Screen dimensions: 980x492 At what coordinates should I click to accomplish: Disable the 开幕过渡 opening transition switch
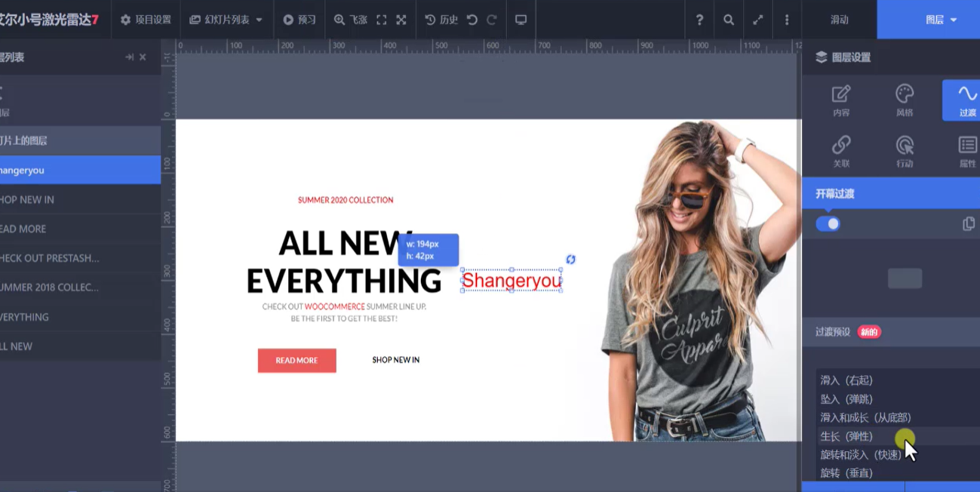828,223
